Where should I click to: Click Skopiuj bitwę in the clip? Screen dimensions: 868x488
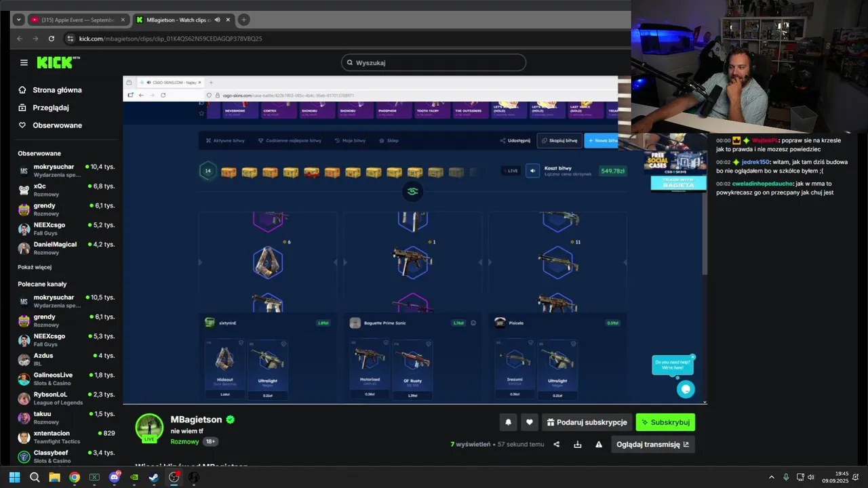559,140
